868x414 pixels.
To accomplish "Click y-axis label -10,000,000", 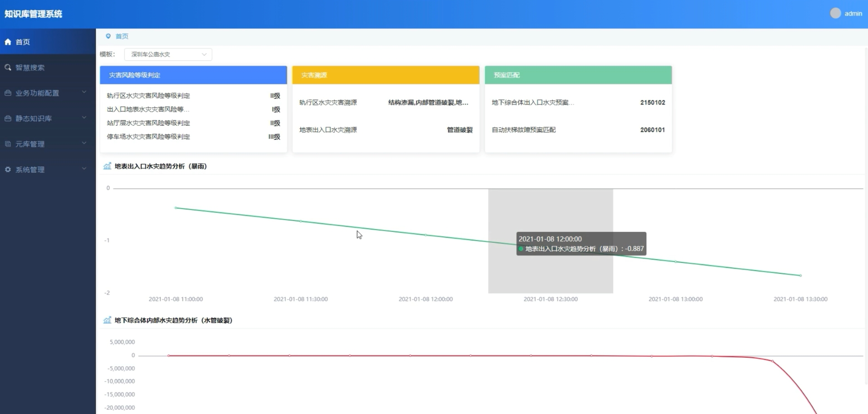I will click(x=120, y=381).
